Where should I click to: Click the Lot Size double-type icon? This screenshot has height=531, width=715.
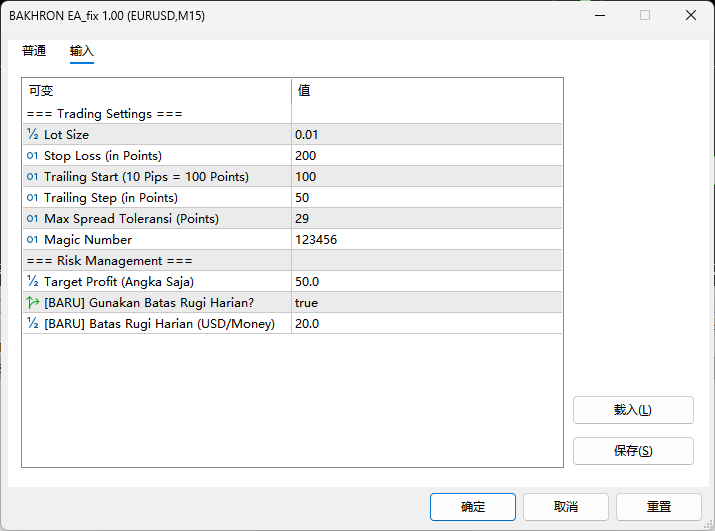(x=32, y=135)
